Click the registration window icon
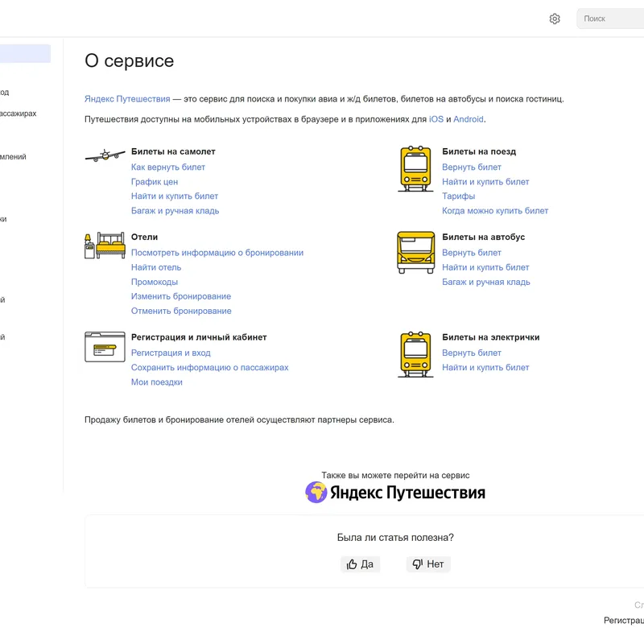The image size is (644, 644). click(x=105, y=346)
